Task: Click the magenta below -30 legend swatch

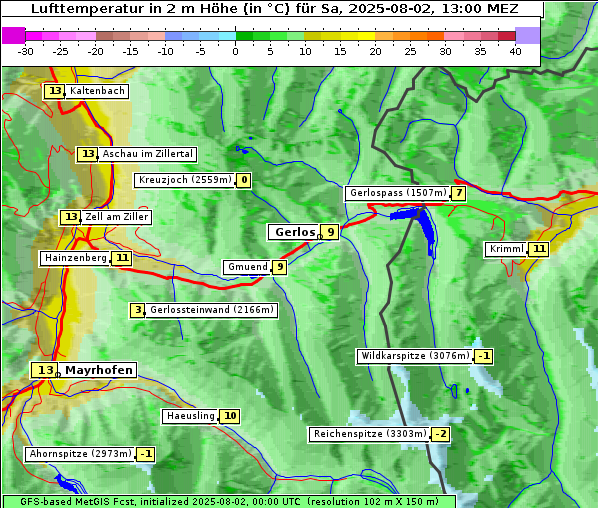Action: tap(14, 35)
